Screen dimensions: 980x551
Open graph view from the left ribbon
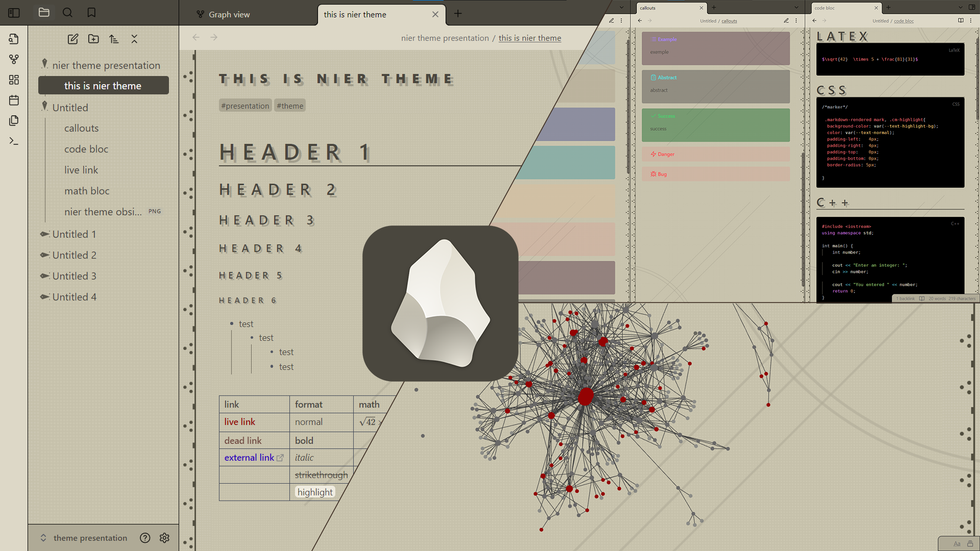14,59
